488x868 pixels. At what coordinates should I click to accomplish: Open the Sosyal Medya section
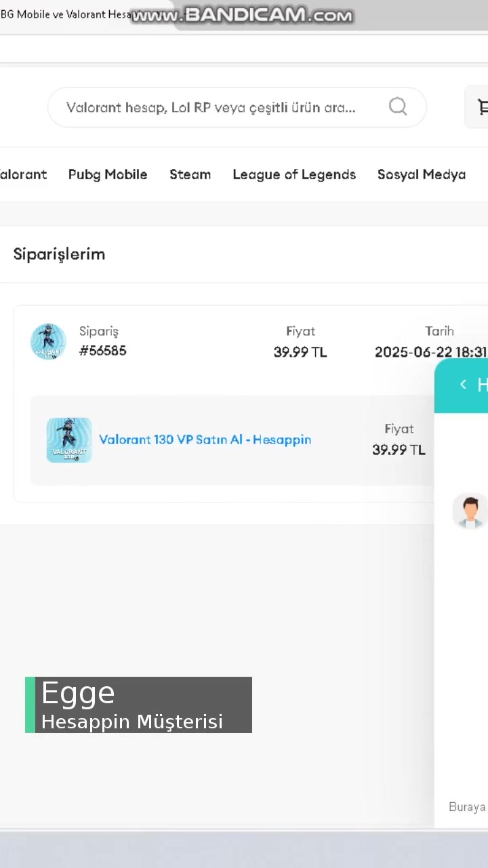coord(421,174)
